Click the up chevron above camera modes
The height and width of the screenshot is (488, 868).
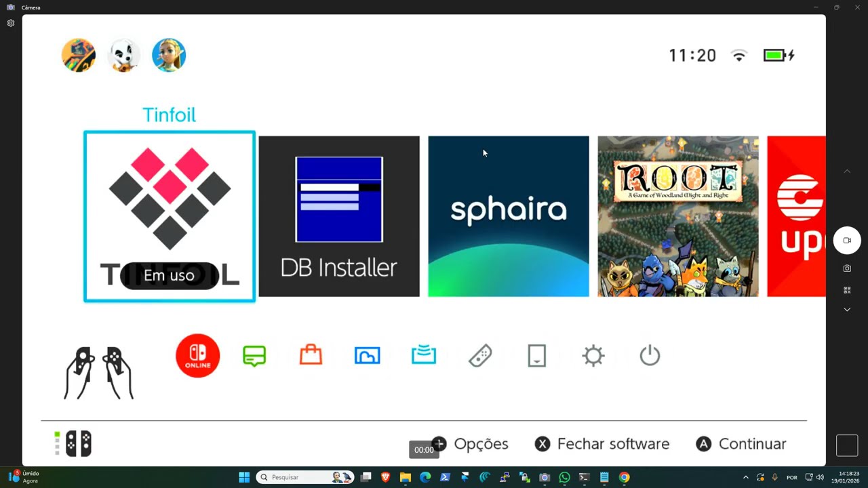(847, 171)
